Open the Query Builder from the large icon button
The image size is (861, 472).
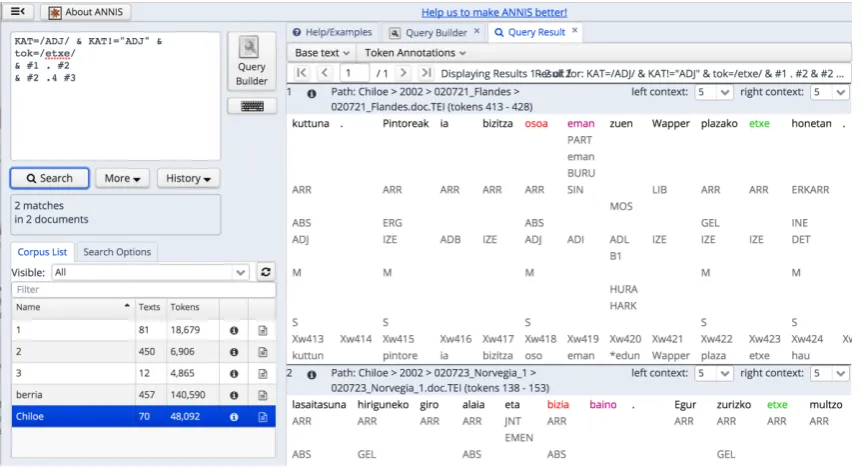click(x=251, y=62)
